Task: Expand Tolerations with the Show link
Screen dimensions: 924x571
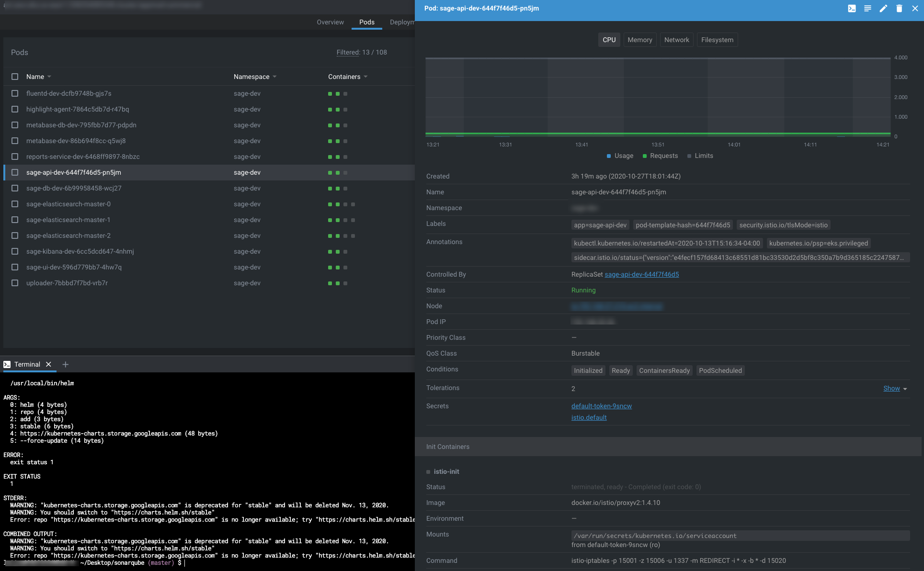Action: 895,388
